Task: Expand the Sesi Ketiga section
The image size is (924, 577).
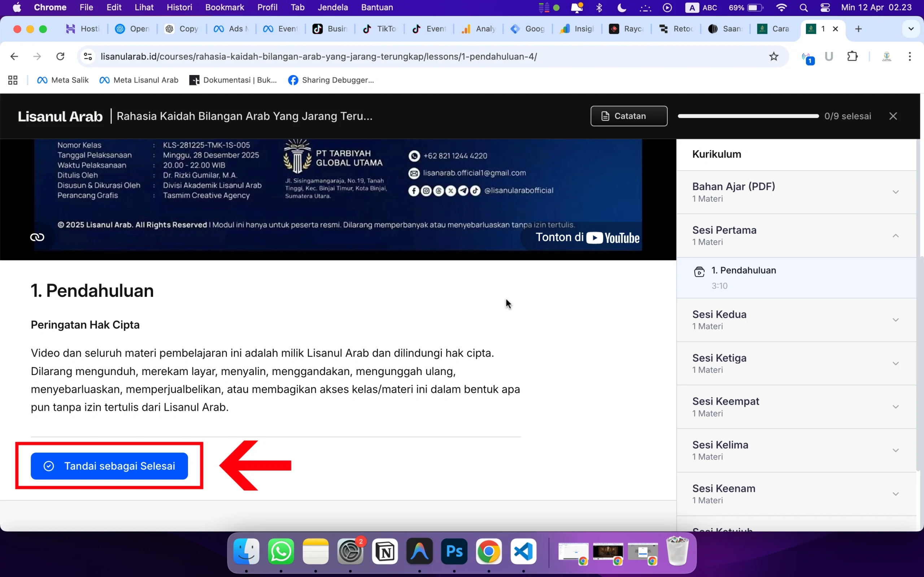Action: click(x=895, y=363)
